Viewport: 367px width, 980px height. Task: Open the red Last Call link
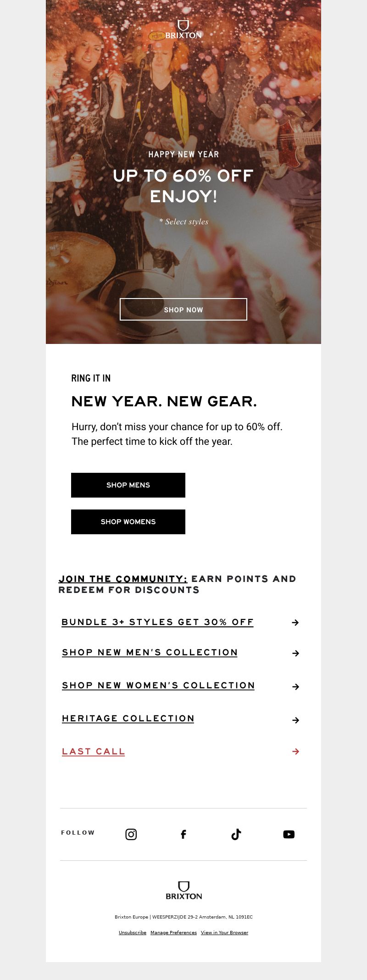[94, 752]
